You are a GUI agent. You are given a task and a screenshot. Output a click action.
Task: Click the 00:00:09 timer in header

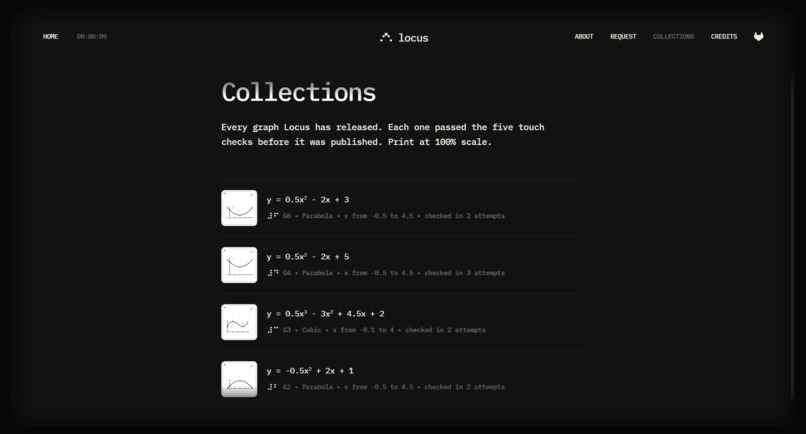(x=91, y=37)
